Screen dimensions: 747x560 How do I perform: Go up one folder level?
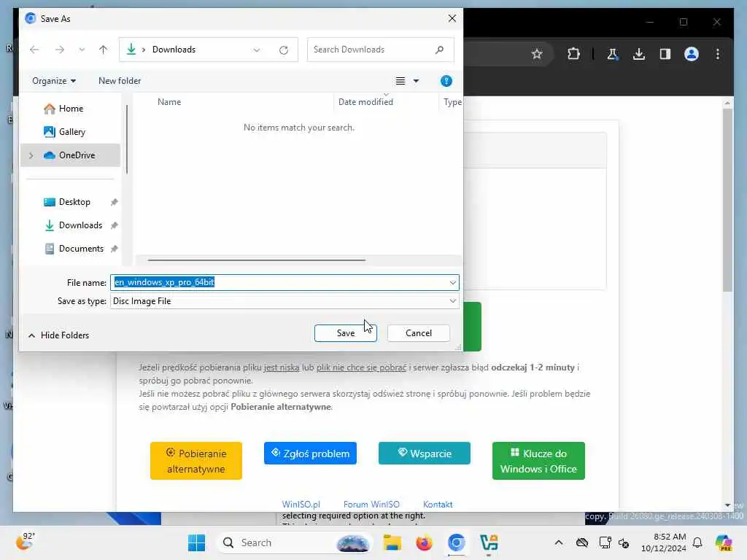click(103, 50)
